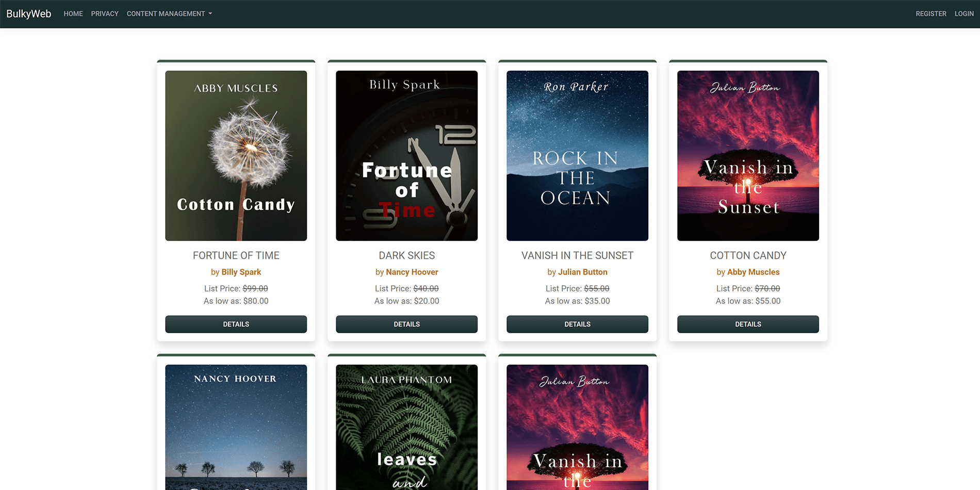The image size is (980, 490).
Task: Click the Laura Phantom fern leaves cover
Action: (x=407, y=427)
